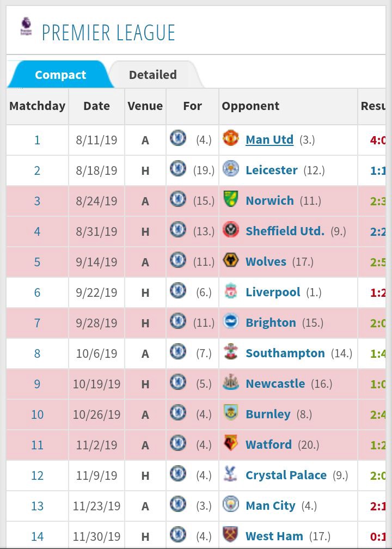The height and width of the screenshot is (549, 392).
Task: Click the Man Utd club crest
Action: pyautogui.click(x=231, y=138)
